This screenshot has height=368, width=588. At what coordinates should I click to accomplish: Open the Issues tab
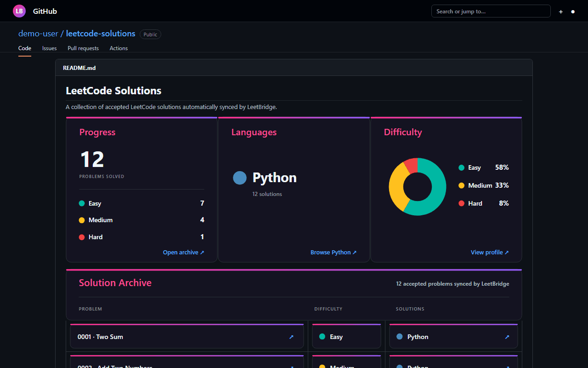point(50,48)
